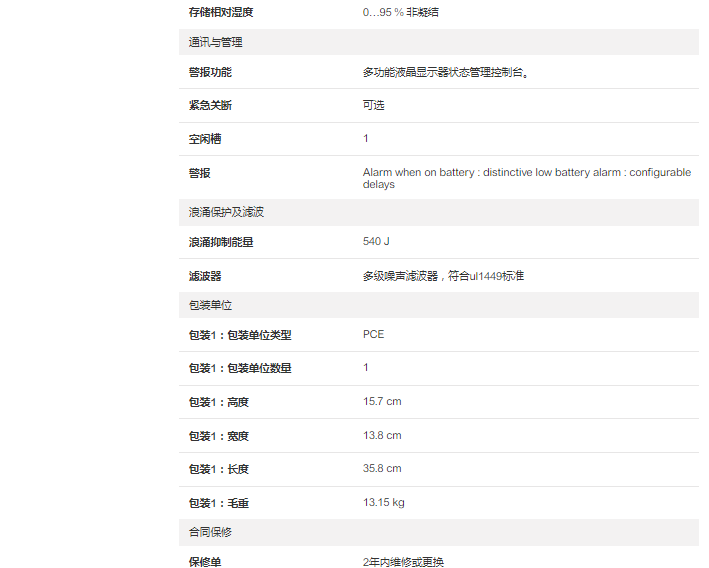
Task: Click the 13.15 kg gross weight value
Action: coord(383,502)
